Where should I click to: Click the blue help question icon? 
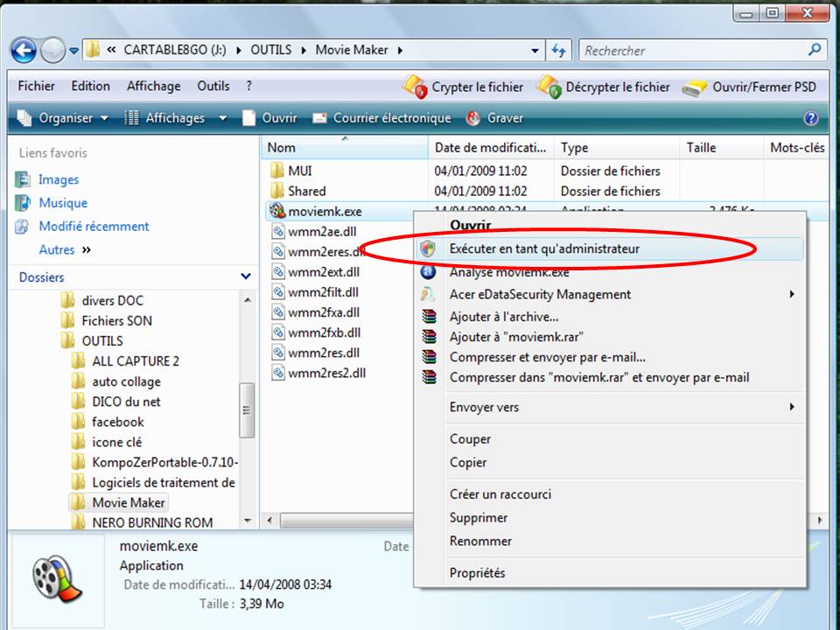point(811,118)
